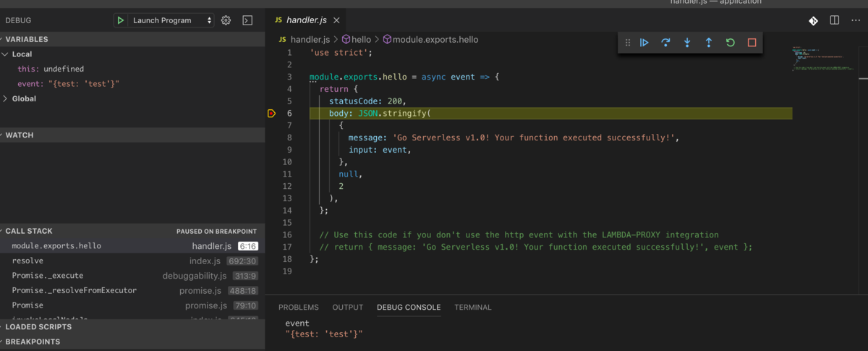The width and height of the screenshot is (868, 351).
Task: Split the editor to the right
Action: point(835,20)
